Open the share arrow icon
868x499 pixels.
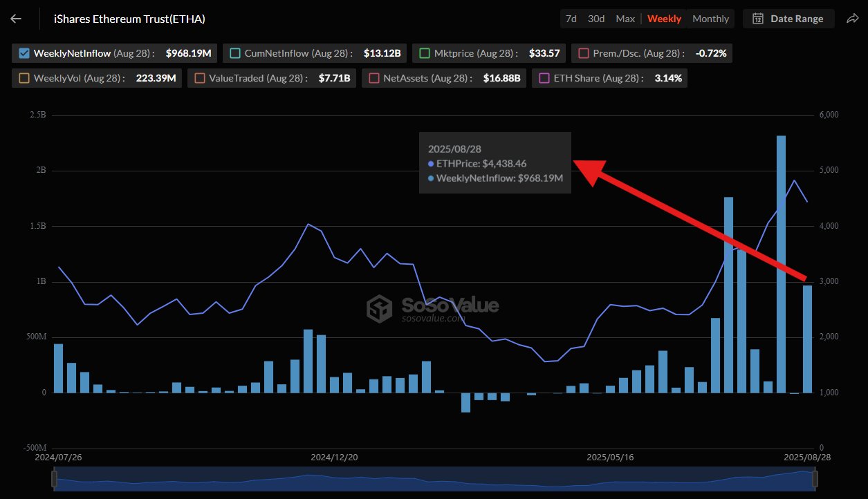pos(852,19)
